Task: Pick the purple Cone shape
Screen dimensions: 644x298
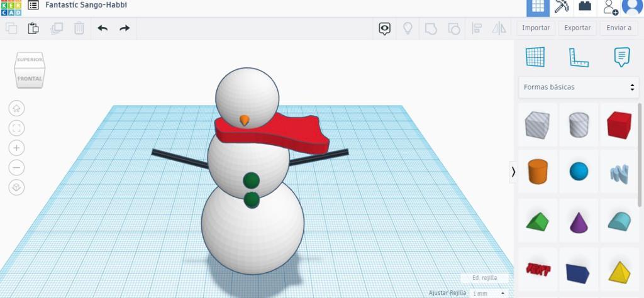Action: [x=579, y=223]
